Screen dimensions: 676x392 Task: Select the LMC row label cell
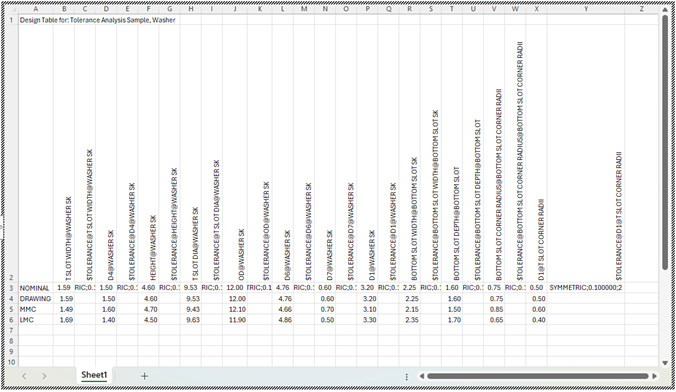(36, 320)
